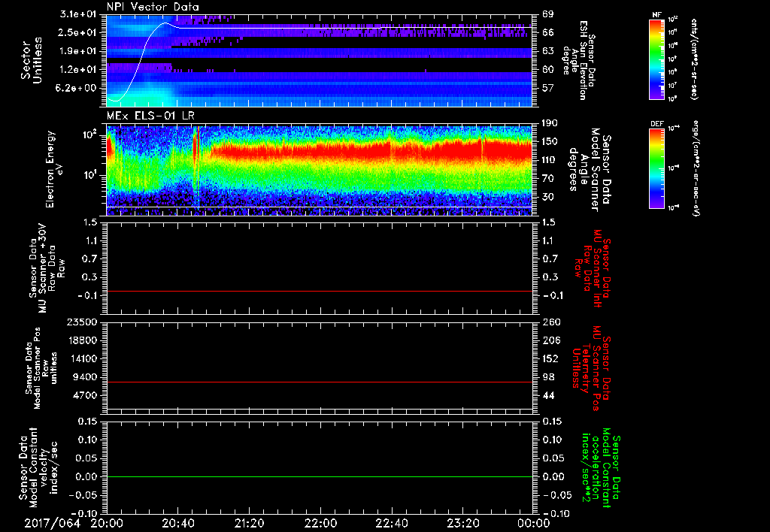Click the "110" scanner angle tick value
Screen dimensions: 770x532
pyautogui.click(x=550, y=160)
